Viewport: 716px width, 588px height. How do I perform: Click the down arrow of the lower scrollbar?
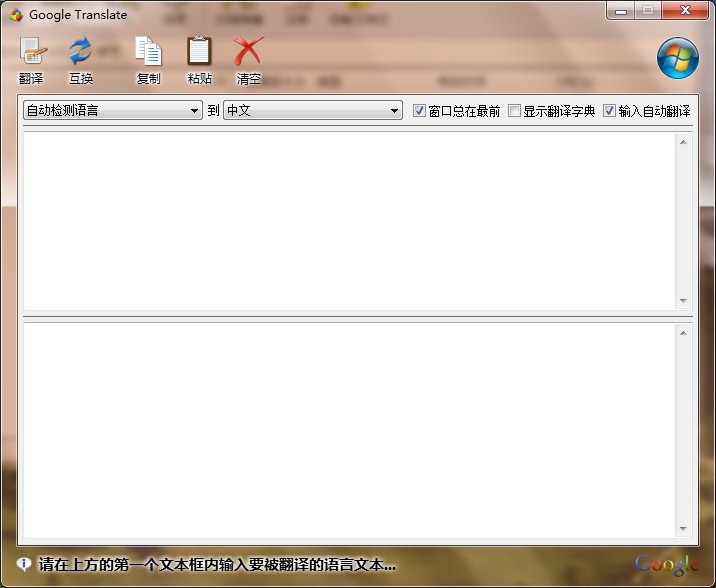[683, 529]
